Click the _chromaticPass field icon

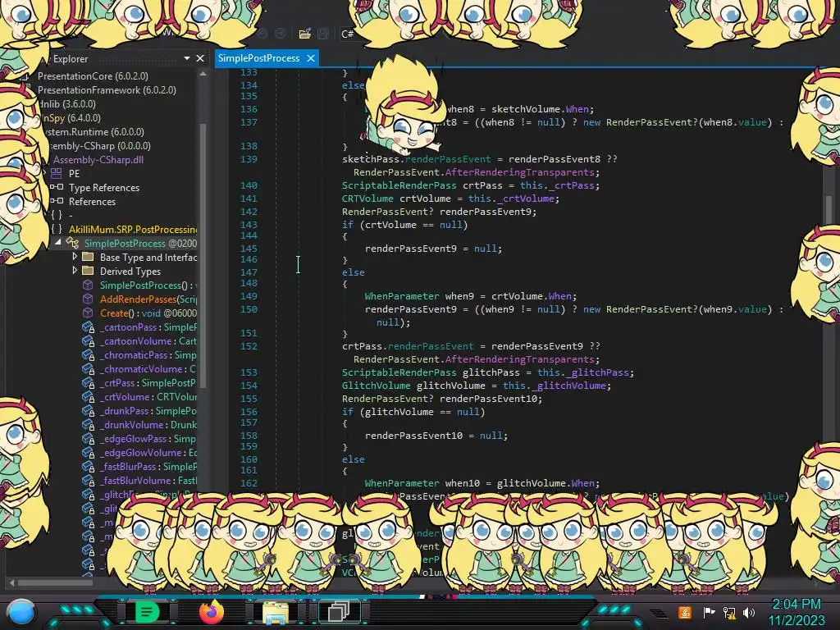(88, 354)
